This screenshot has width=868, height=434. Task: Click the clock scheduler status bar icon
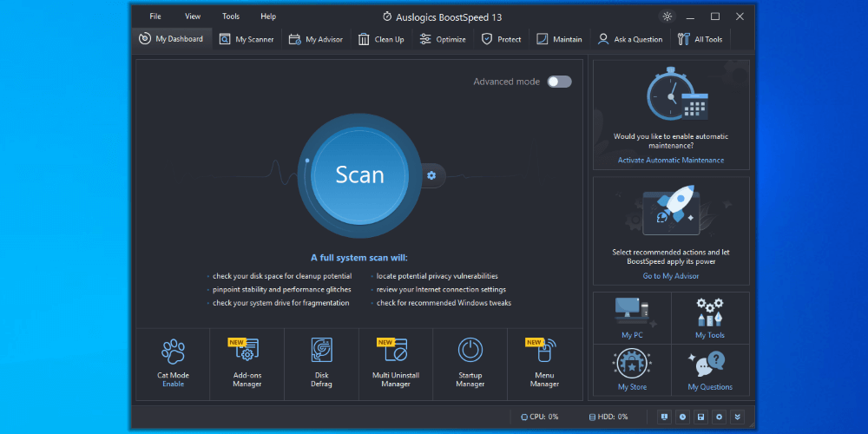coord(683,417)
